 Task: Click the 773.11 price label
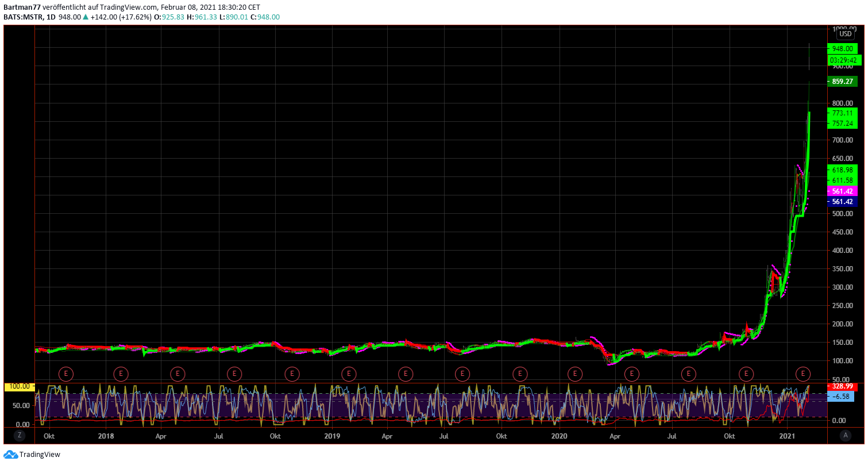(842, 113)
